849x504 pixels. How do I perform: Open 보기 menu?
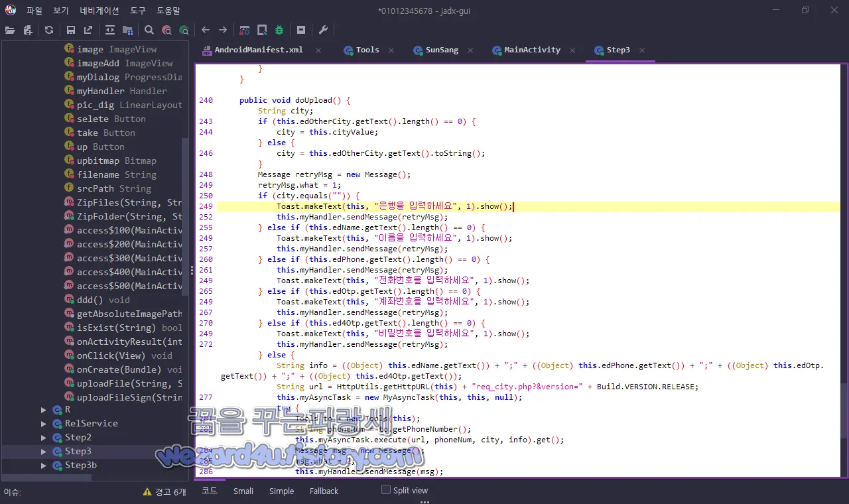pos(61,11)
